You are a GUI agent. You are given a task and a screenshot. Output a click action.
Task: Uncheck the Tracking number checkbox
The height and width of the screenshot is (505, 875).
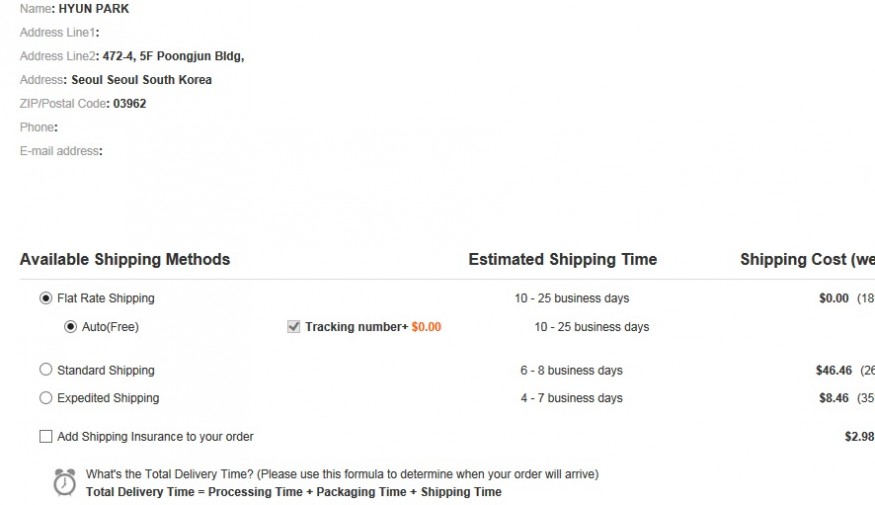(x=293, y=326)
